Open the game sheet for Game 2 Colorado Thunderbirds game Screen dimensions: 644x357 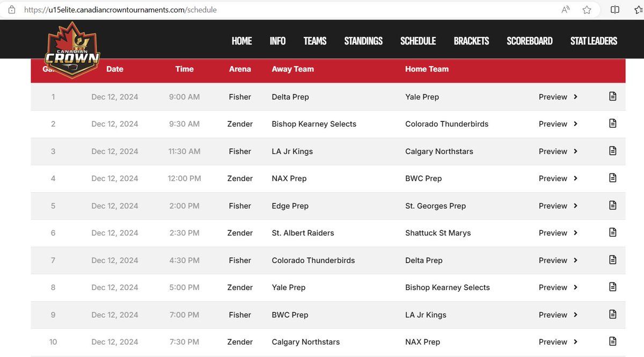[x=612, y=123]
